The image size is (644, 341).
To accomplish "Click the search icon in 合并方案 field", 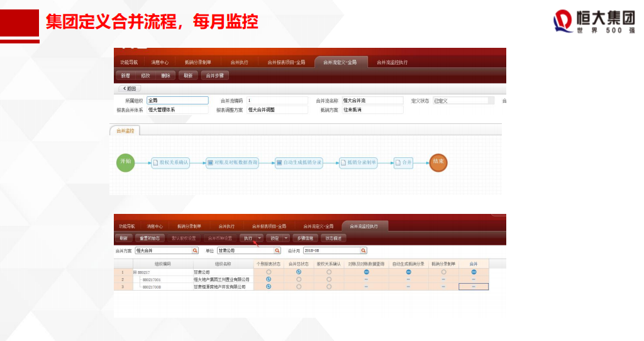I will coord(195,250).
